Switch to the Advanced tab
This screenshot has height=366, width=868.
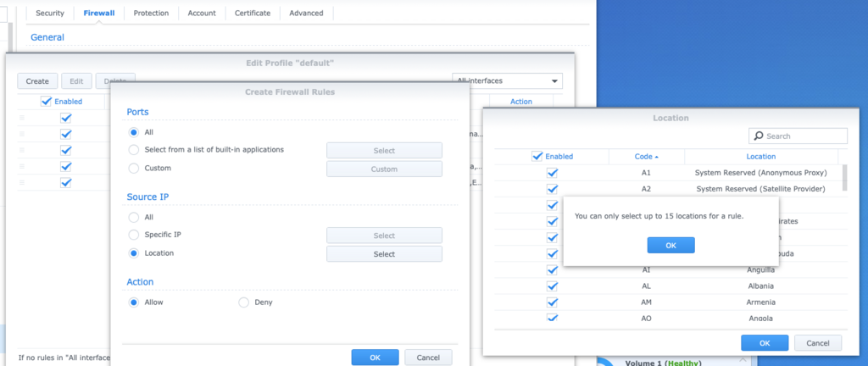coord(306,13)
